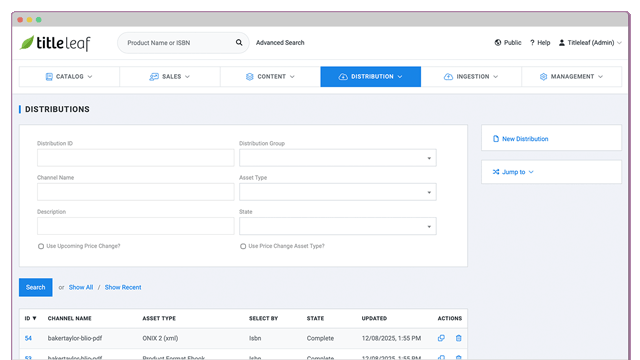
Task: Click the State column header
Action: pos(316,318)
